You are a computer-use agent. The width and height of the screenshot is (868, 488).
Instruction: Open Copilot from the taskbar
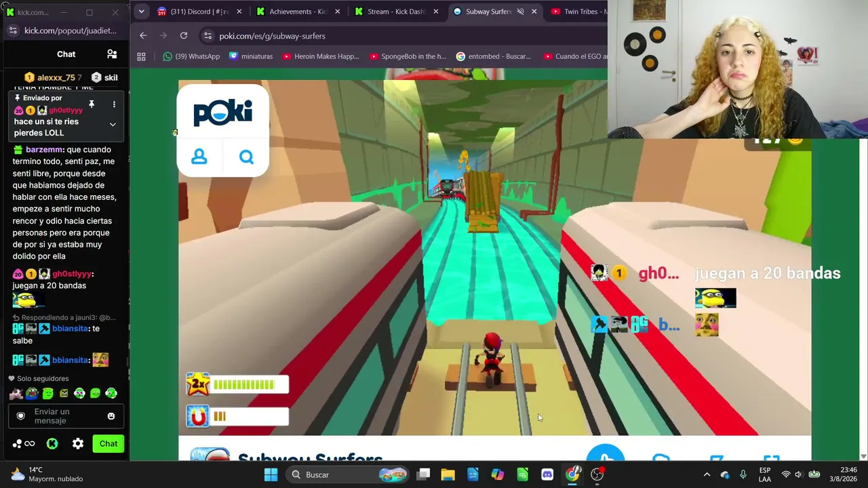coord(498,474)
